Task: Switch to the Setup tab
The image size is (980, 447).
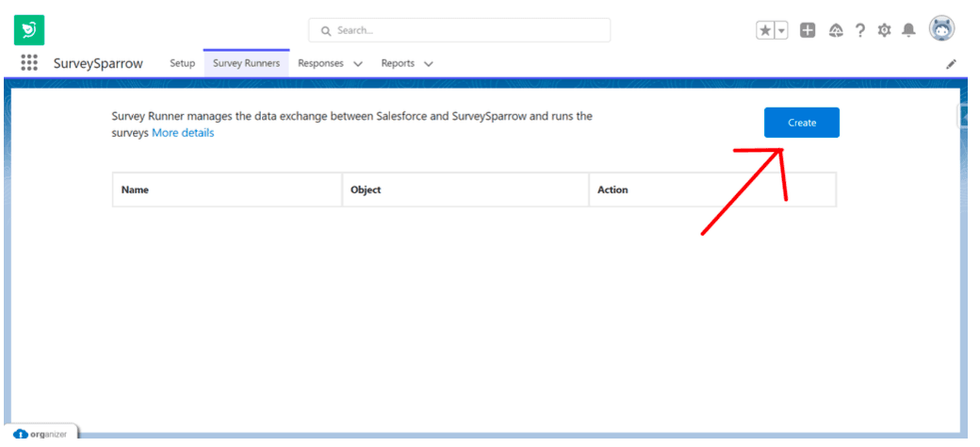Action: point(182,63)
